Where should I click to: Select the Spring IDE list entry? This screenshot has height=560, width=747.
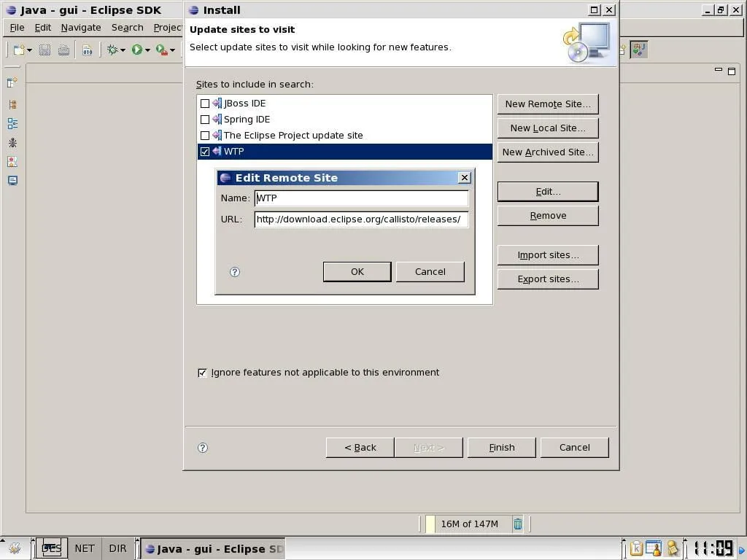coord(345,120)
